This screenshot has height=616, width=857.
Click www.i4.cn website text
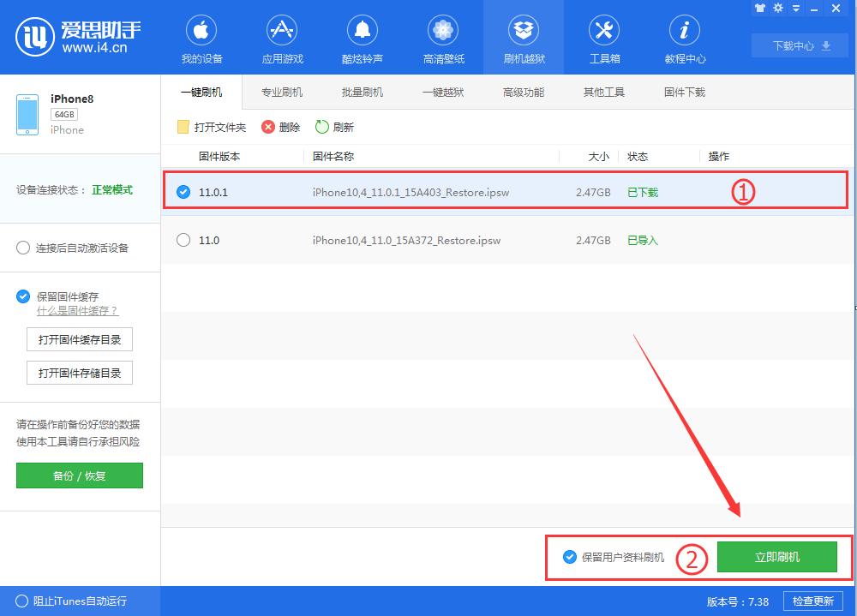coord(94,48)
